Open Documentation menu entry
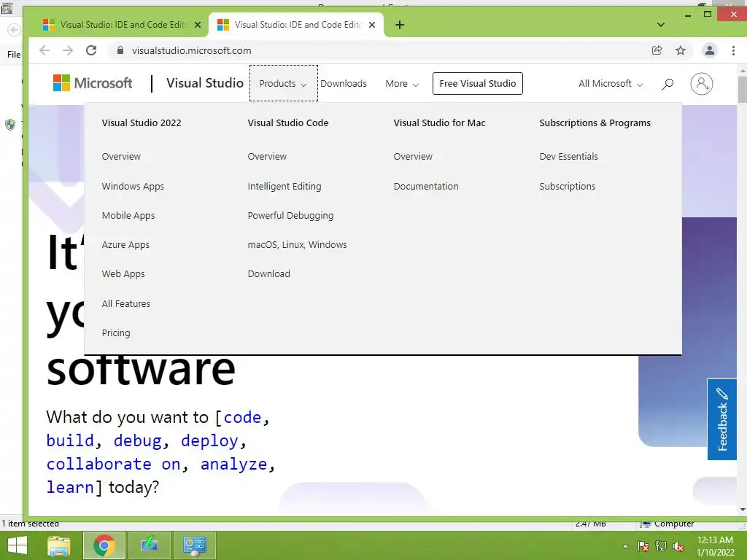Image resolution: width=747 pixels, height=560 pixels. [426, 186]
